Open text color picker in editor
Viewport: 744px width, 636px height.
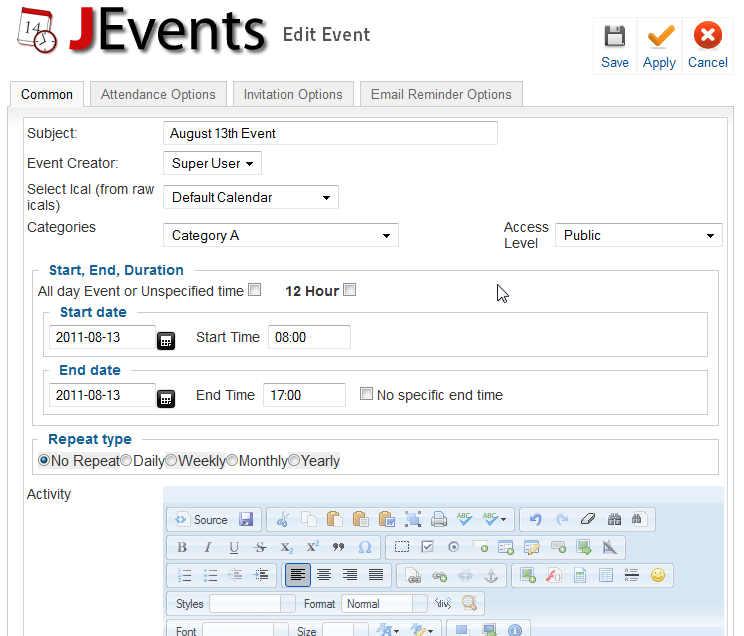click(x=387, y=630)
